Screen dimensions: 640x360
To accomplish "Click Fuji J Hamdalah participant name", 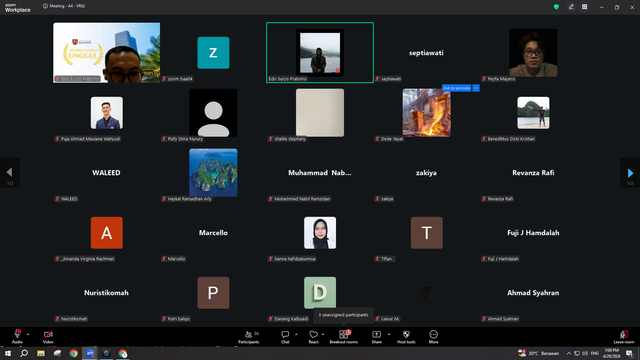I will (x=533, y=233).
